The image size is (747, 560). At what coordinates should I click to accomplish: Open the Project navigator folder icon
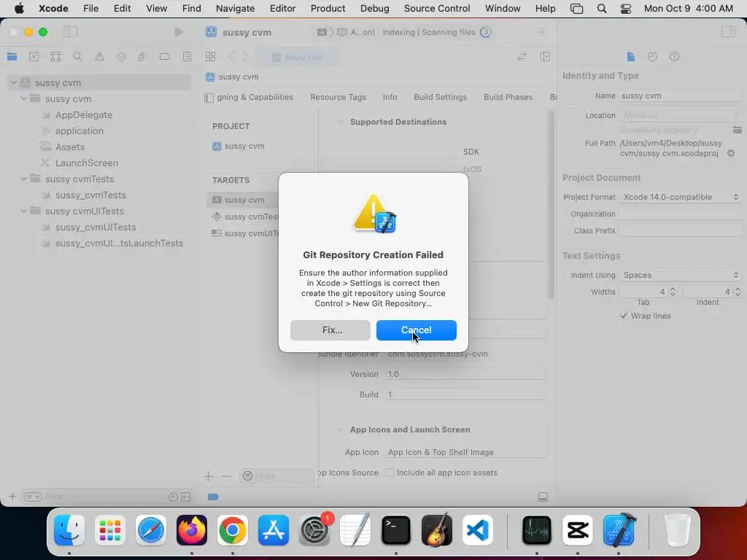[x=12, y=57]
